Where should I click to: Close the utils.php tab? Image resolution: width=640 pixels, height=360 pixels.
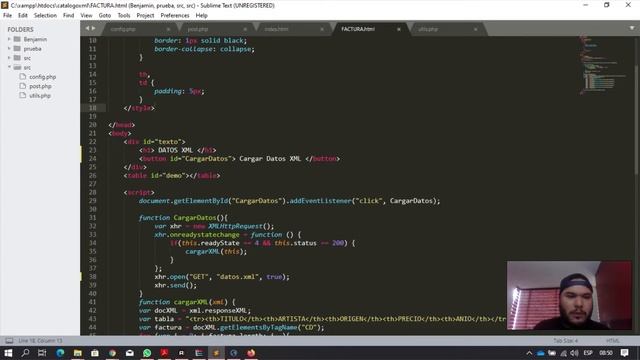(x=476, y=29)
